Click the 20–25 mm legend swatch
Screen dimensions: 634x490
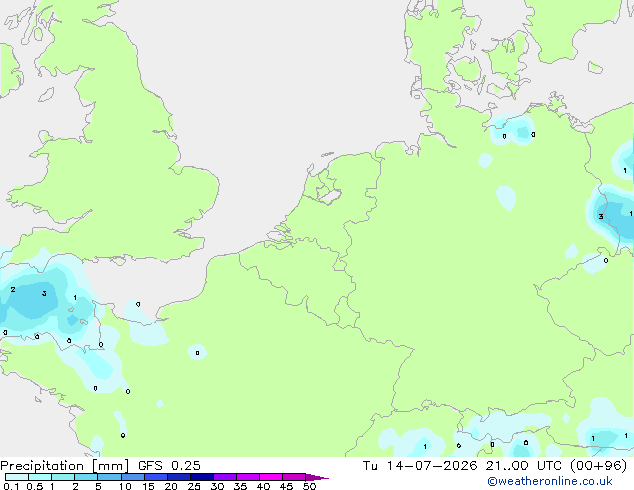pyautogui.click(x=178, y=477)
